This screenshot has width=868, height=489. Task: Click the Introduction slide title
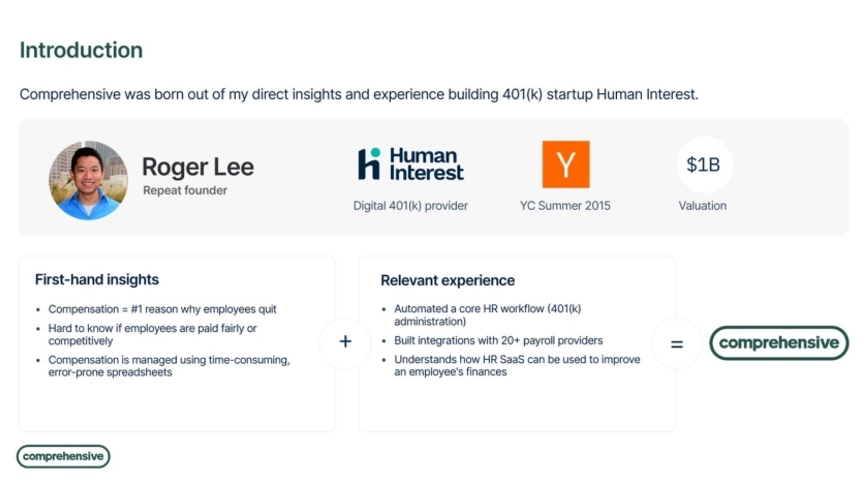click(x=81, y=50)
